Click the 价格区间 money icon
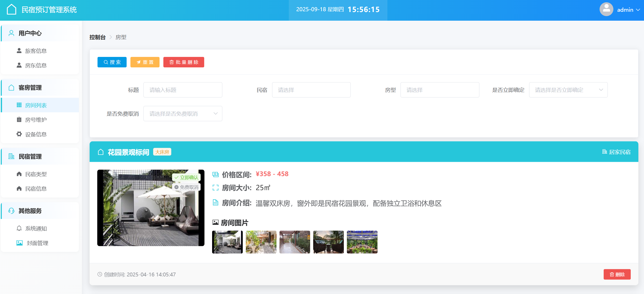644x294 pixels. [216, 175]
